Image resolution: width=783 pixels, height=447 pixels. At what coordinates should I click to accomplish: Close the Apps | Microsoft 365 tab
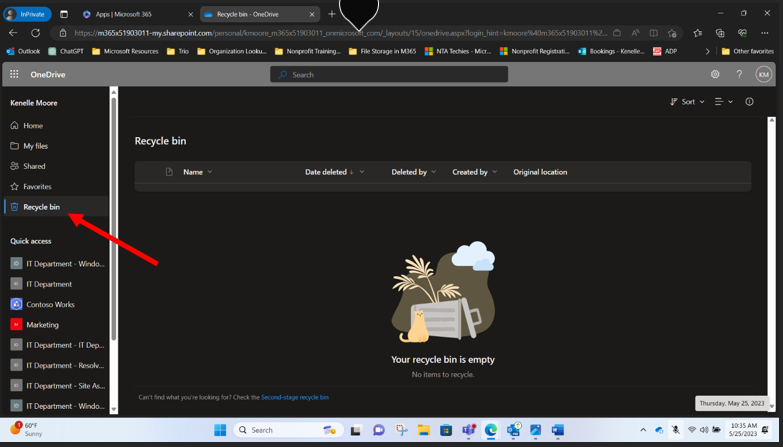click(x=190, y=14)
